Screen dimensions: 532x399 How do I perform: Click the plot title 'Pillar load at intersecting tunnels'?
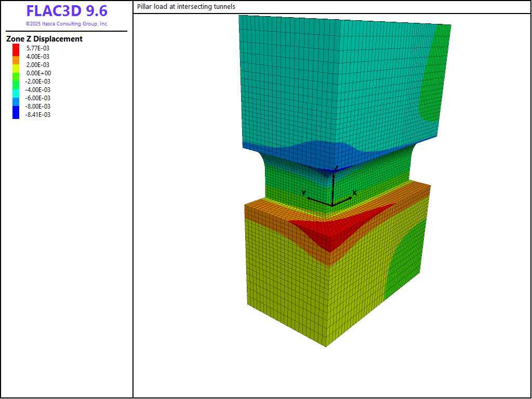click(x=186, y=7)
